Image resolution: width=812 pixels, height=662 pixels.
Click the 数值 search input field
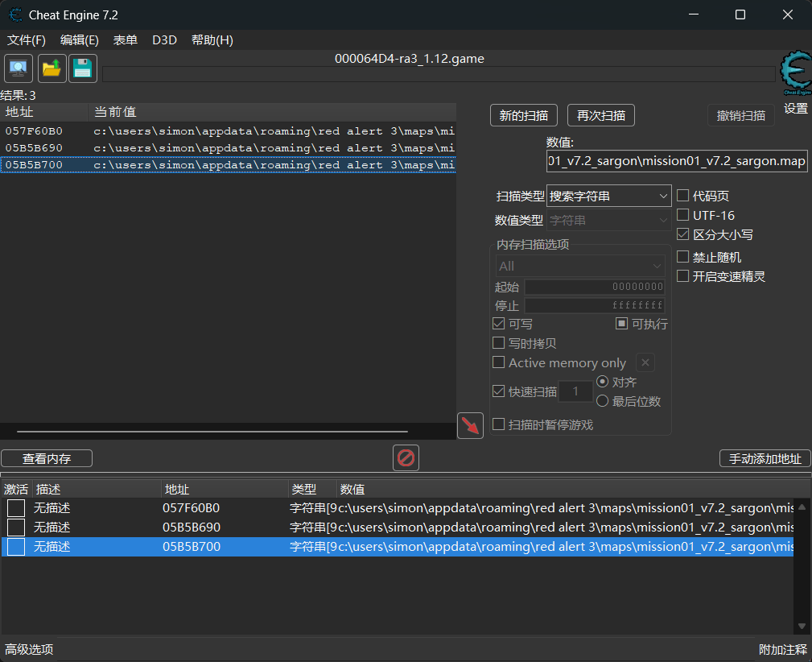point(677,161)
